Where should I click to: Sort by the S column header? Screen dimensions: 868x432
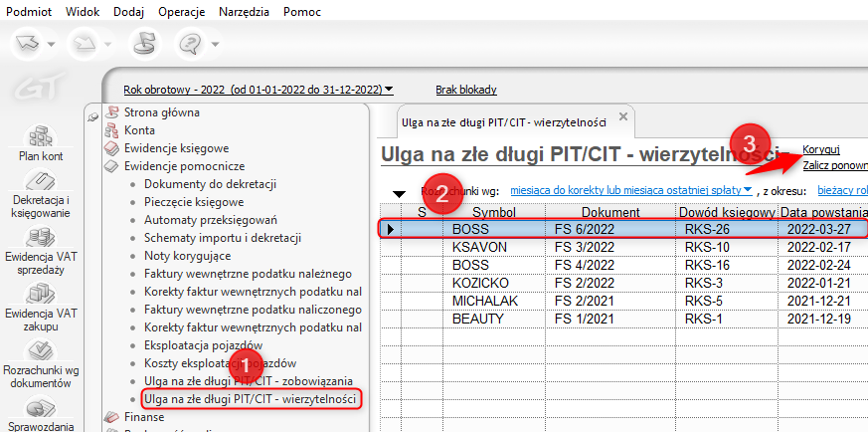click(422, 212)
